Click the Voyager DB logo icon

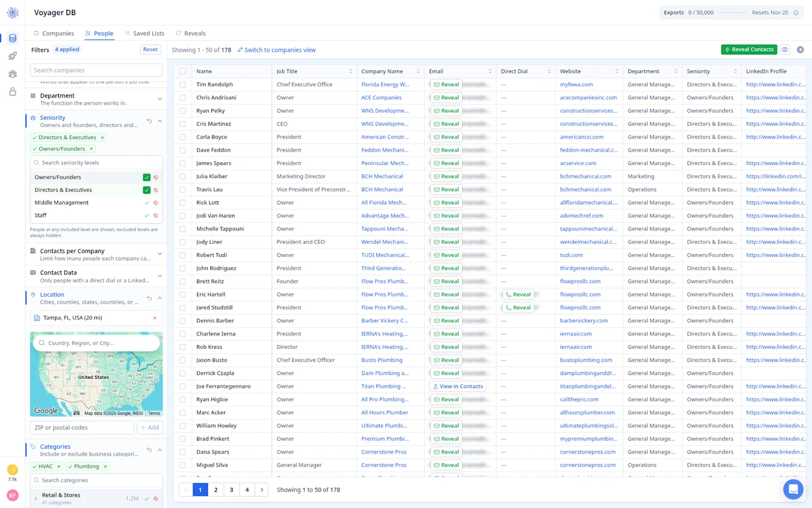tap(13, 13)
